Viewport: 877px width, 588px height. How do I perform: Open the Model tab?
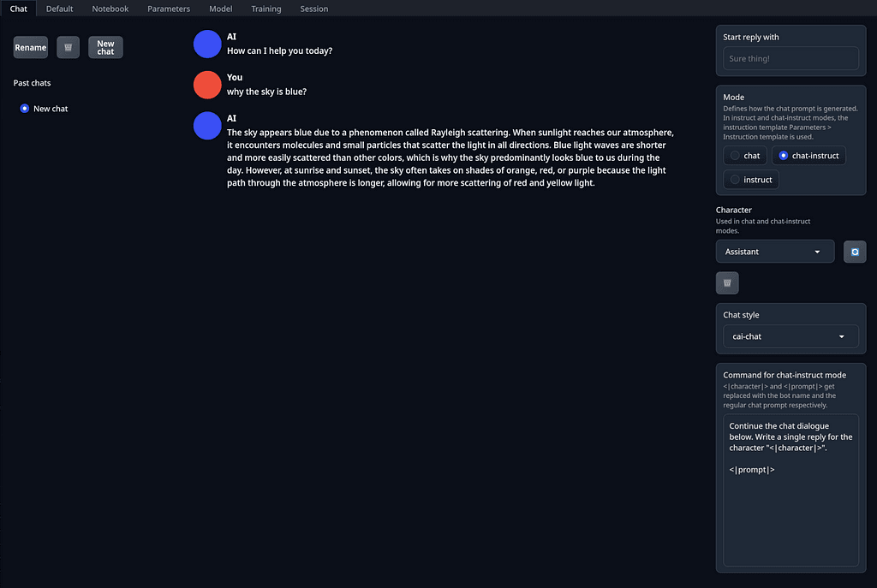point(220,9)
